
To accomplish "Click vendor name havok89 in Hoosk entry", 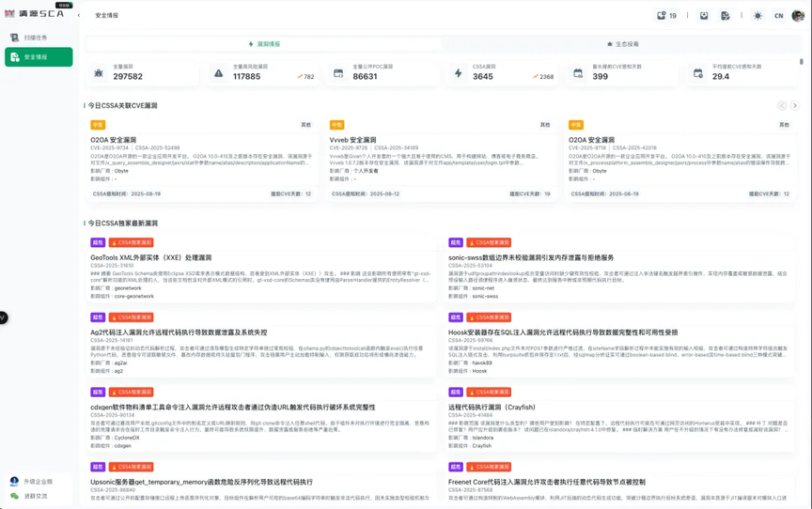I will [x=482, y=363].
